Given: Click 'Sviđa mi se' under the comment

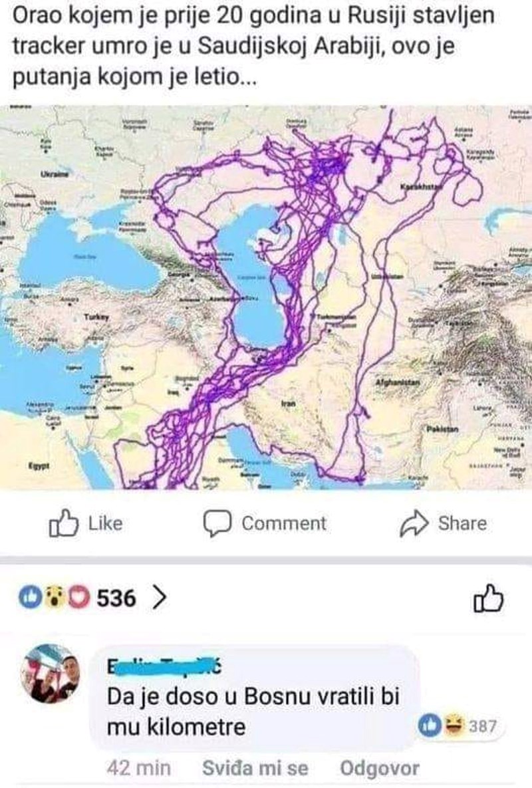Looking at the screenshot, I should [255, 769].
